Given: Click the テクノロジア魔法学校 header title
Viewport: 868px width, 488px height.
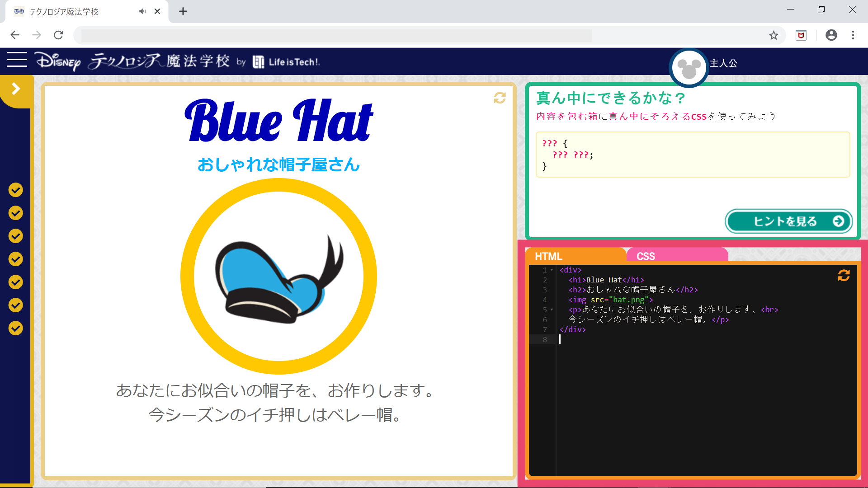Looking at the screenshot, I should [159, 61].
